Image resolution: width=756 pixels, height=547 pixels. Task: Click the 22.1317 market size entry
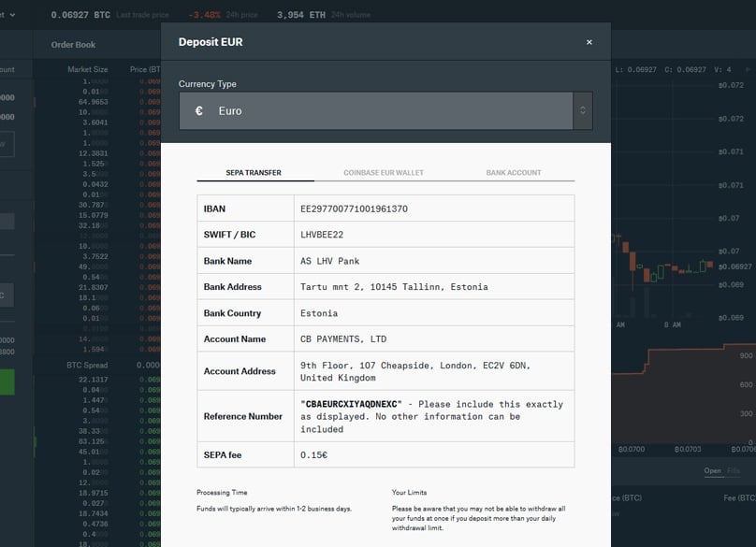94,380
